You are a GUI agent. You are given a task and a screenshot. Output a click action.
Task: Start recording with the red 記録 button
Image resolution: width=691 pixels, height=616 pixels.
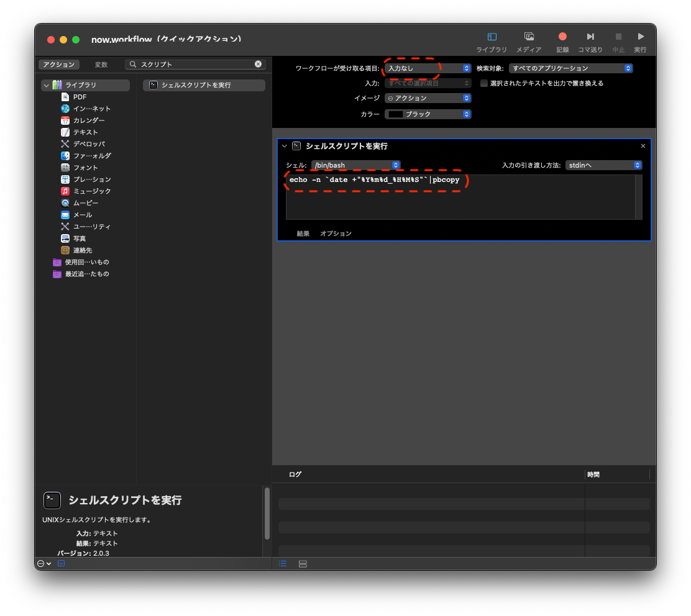[562, 37]
